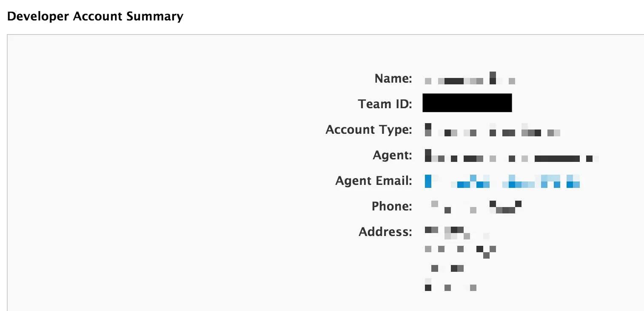Click the blurred Agent name value
The image size is (644, 311).
(512, 155)
